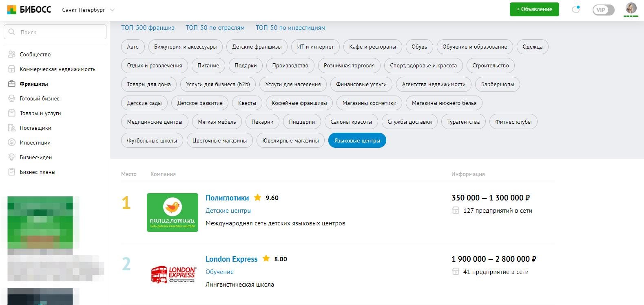Click the Инвестиции coin icon
The width and height of the screenshot is (644, 305).
click(x=12, y=142)
